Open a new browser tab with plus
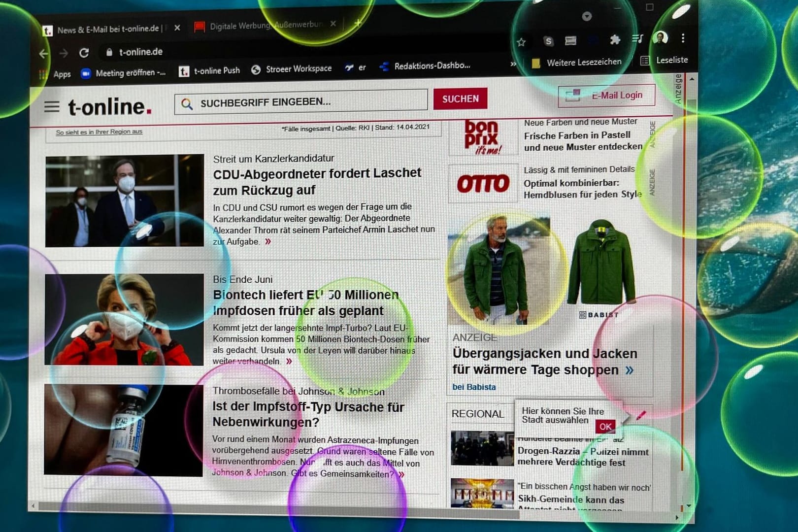This screenshot has width=798, height=532. click(358, 23)
